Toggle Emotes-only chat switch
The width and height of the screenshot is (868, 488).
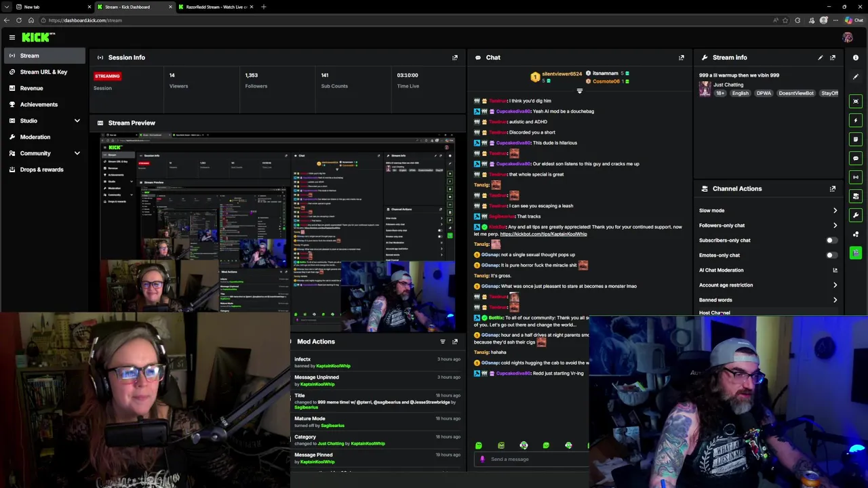click(831, 256)
